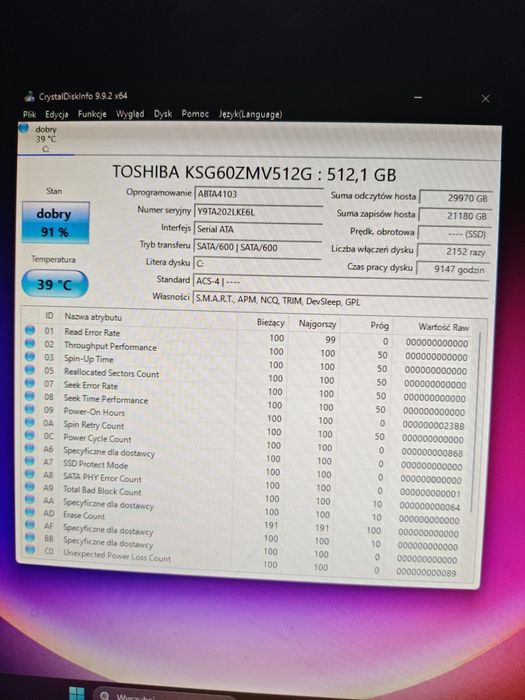
Task: Click the host writes value 21180 GB
Action: coord(455,216)
